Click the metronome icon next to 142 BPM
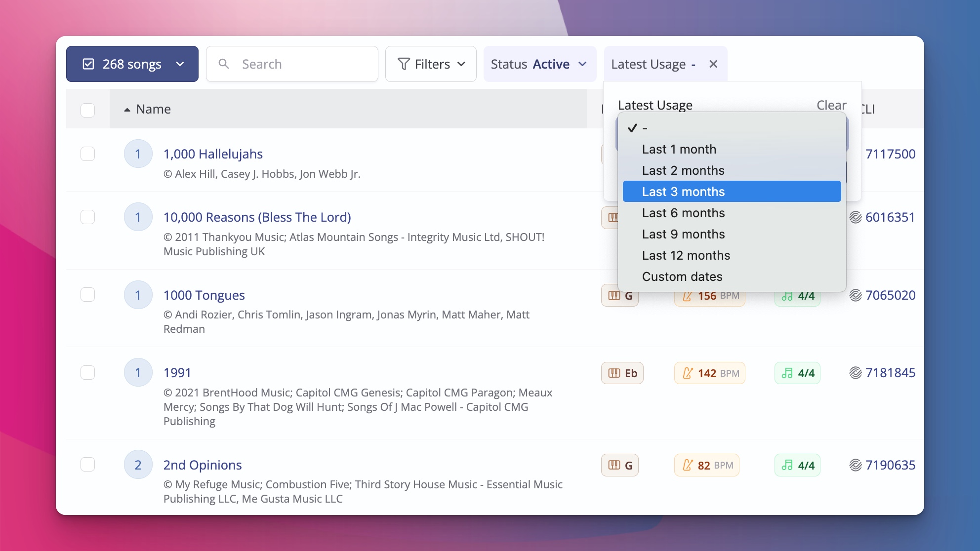Screen dimensions: 980x551 click(688, 373)
